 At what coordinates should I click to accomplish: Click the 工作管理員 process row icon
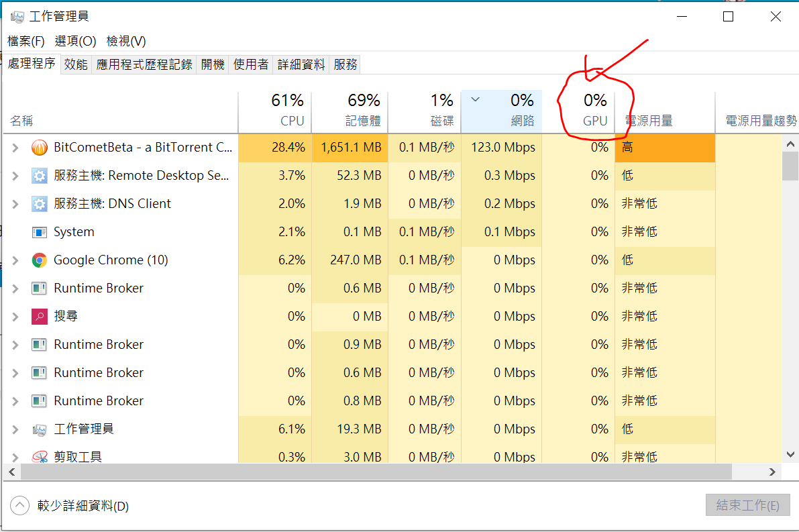tap(40, 429)
